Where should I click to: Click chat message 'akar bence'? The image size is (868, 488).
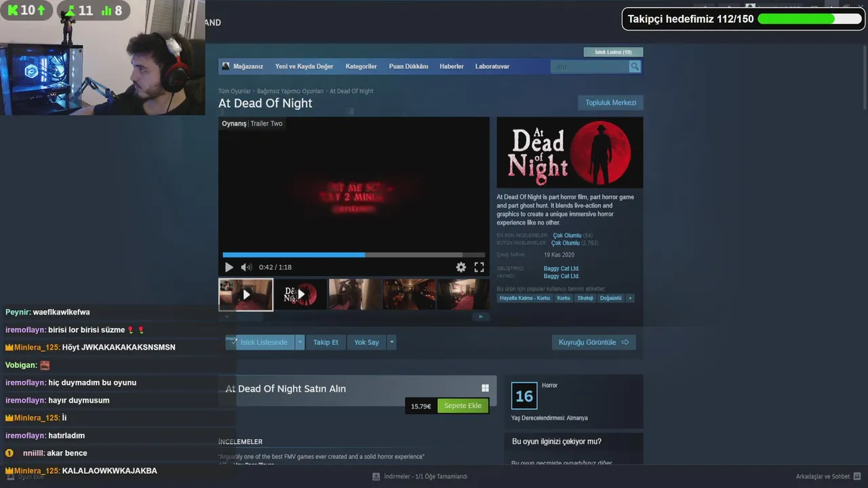click(66, 453)
